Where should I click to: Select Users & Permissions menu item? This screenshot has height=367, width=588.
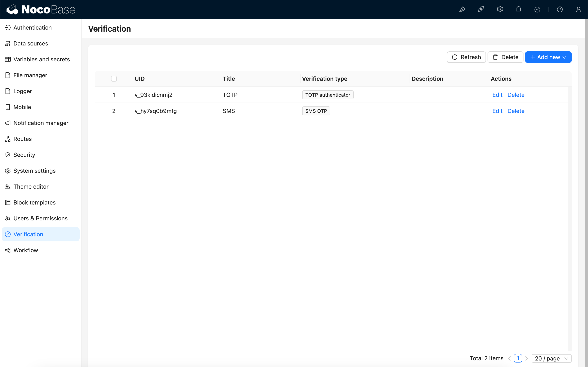tap(40, 218)
